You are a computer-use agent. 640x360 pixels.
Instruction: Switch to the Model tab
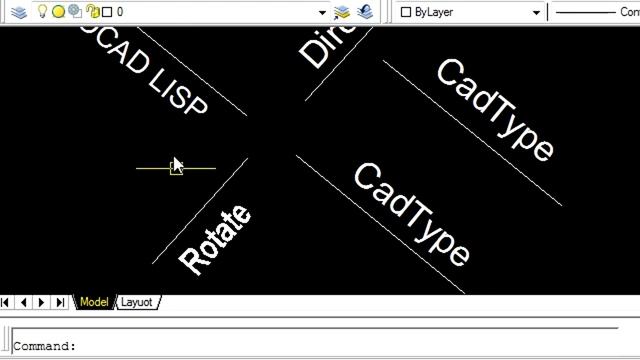point(94,302)
